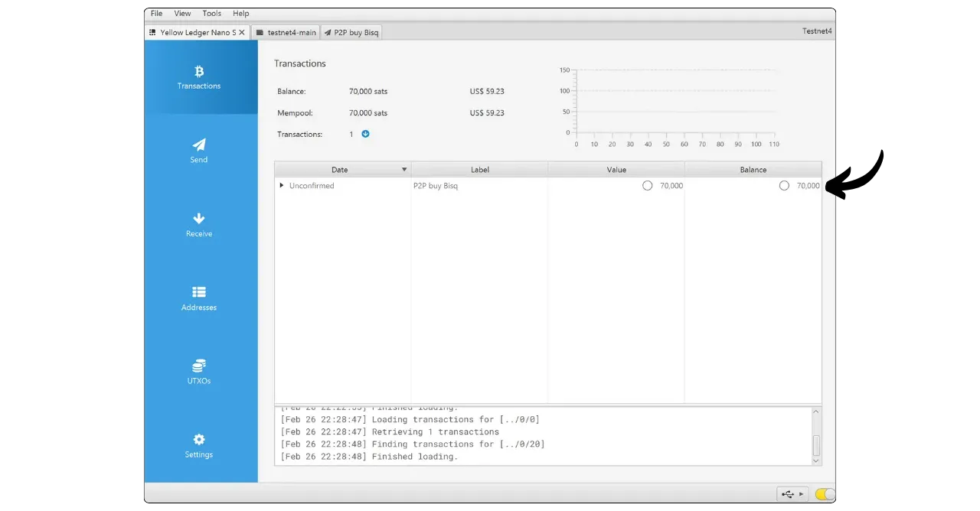
Task: Switch to the testnet4-main wallet tab
Action: point(286,33)
